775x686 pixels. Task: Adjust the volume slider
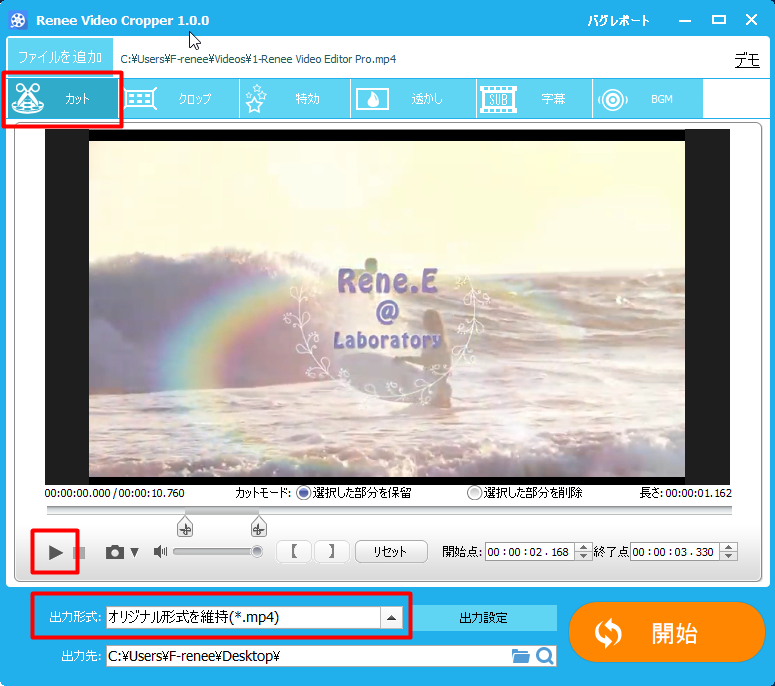pos(217,552)
